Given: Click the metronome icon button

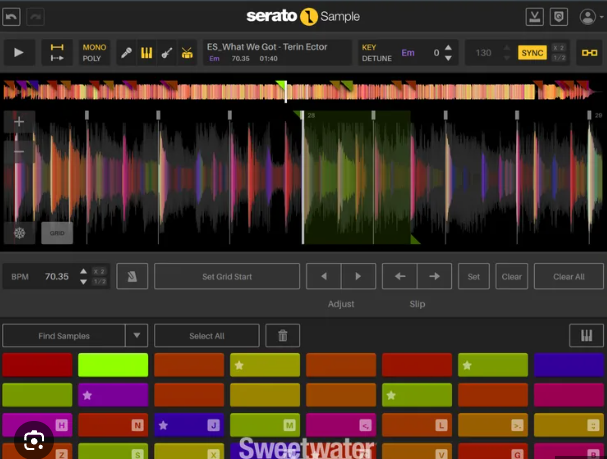Looking at the screenshot, I should (x=132, y=276).
